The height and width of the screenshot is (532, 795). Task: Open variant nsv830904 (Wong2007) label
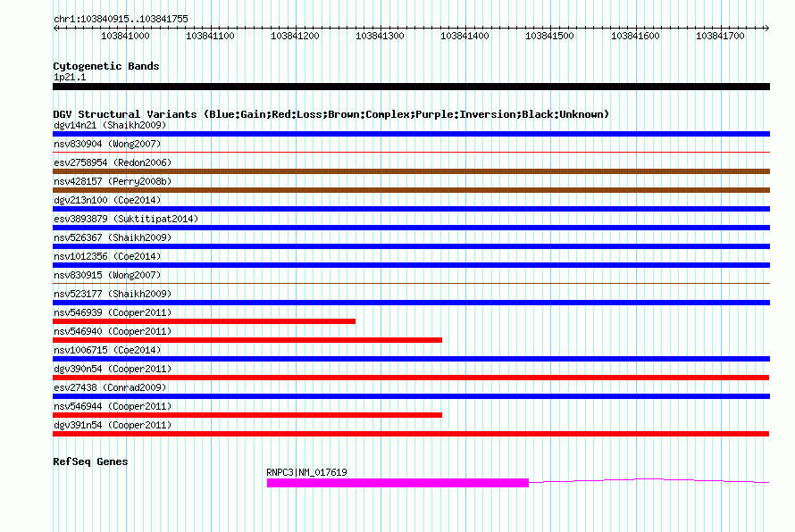[x=107, y=144]
